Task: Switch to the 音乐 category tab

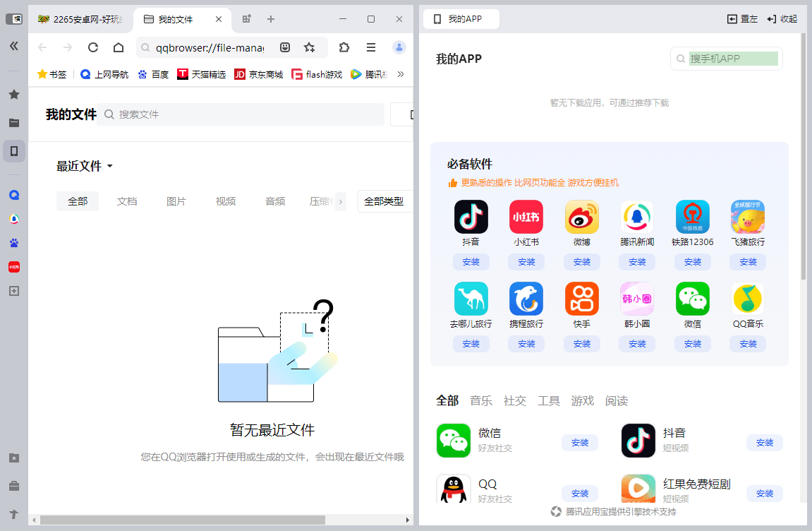Action: tap(480, 400)
